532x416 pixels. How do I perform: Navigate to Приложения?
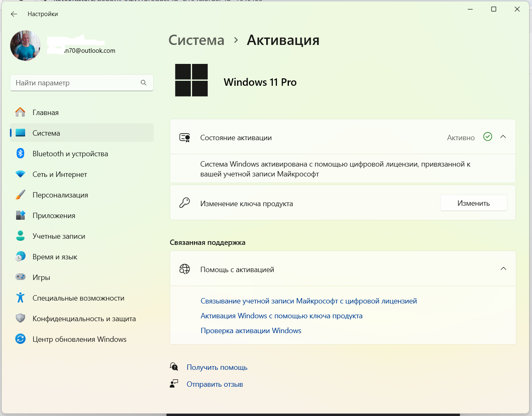tap(82, 215)
